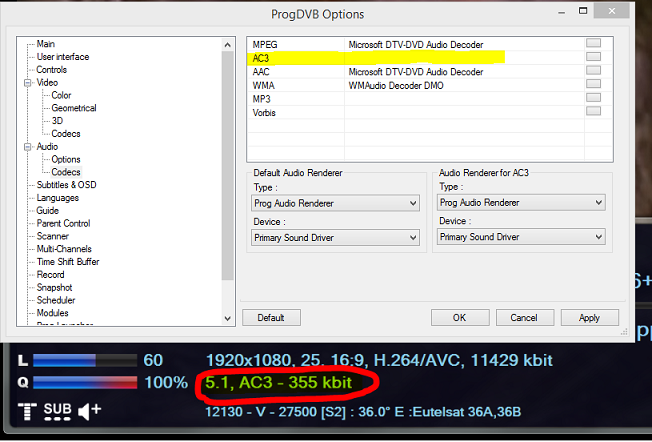This screenshot has width=652, height=442.
Task: Click the settings button for WMA codec
Action: pos(594,86)
